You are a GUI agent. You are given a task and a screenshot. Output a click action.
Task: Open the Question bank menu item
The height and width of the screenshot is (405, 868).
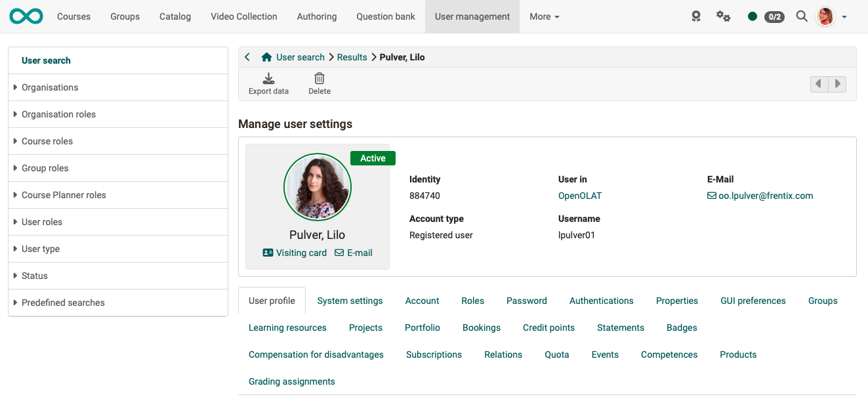[385, 16]
